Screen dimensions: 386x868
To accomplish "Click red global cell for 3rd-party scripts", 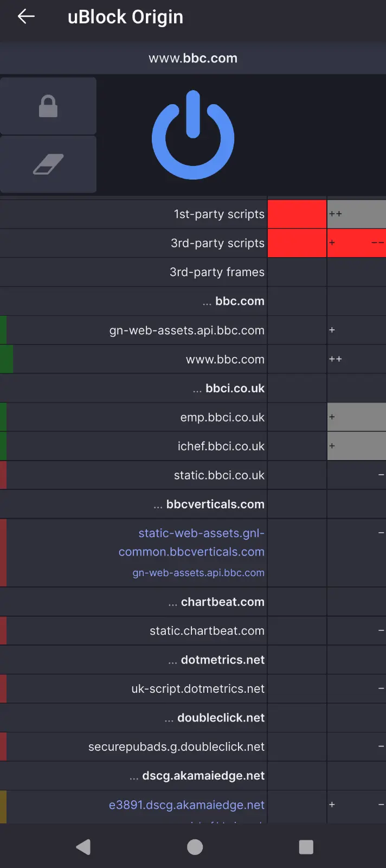I will [x=297, y=243].
